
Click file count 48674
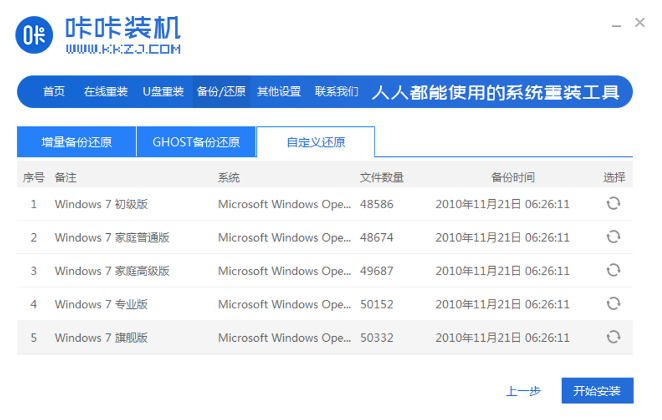[x=377, y=238]
